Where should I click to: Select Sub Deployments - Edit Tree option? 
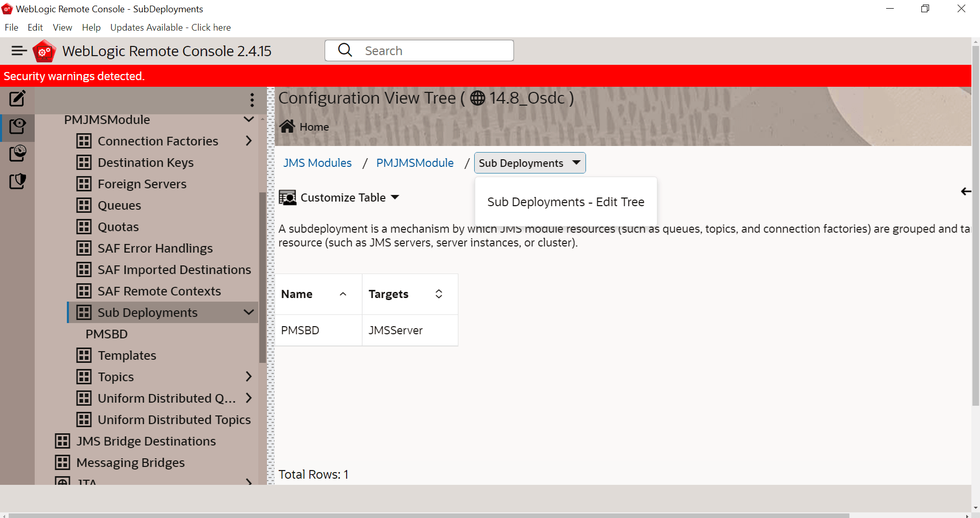click(x=566, y=202)
